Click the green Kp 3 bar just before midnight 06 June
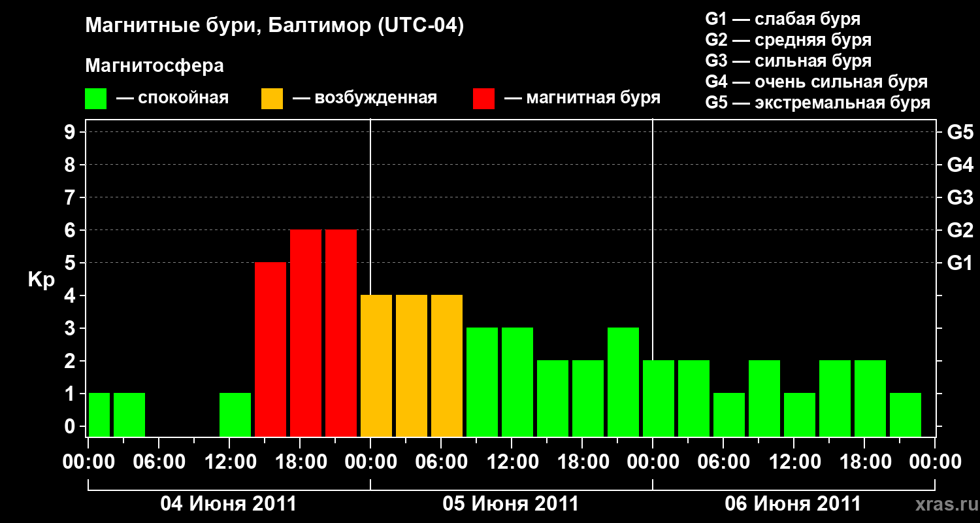This screenshot has width=980, height=523. point(623,382)
